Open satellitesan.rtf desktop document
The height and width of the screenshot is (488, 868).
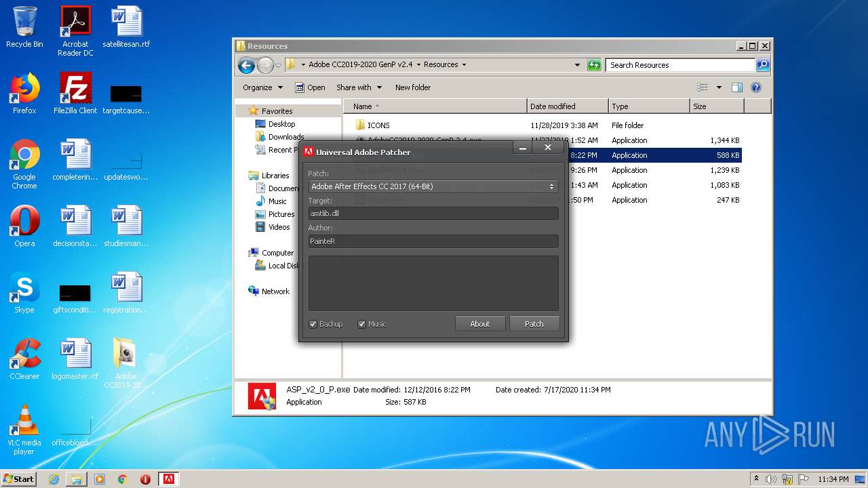click(x=126, y=27)
